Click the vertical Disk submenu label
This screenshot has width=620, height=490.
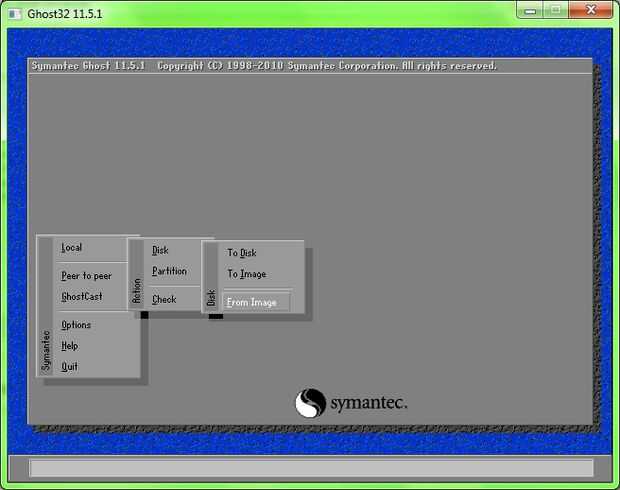pos(211,297)
